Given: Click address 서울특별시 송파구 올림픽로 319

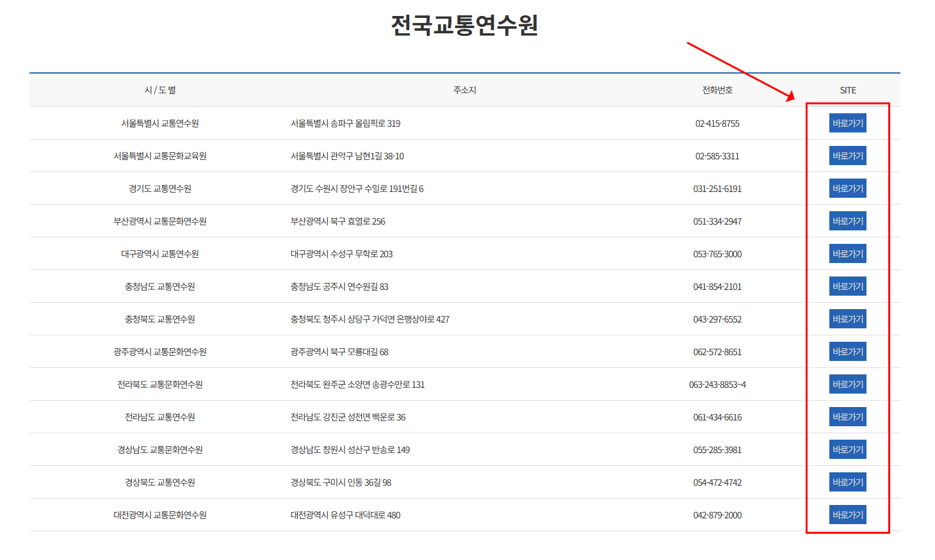Looking at the screenshot, I should click(345, 123).
